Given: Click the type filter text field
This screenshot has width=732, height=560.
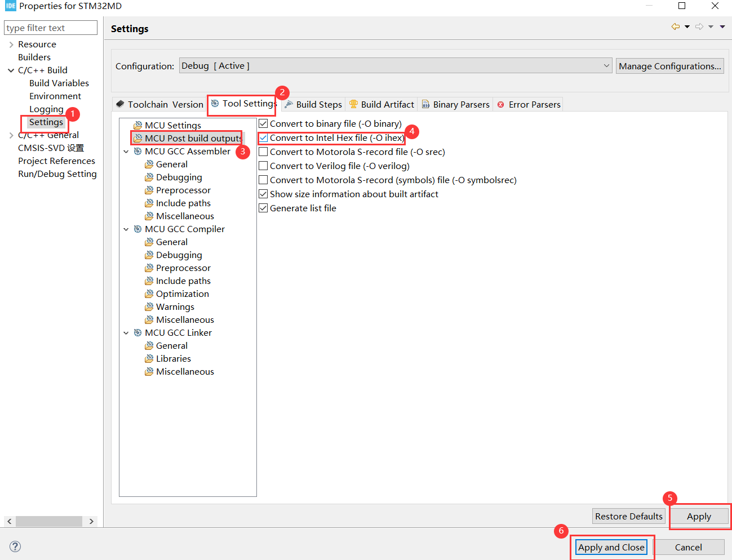Looking at the screenshot, I should click(51, 28).
